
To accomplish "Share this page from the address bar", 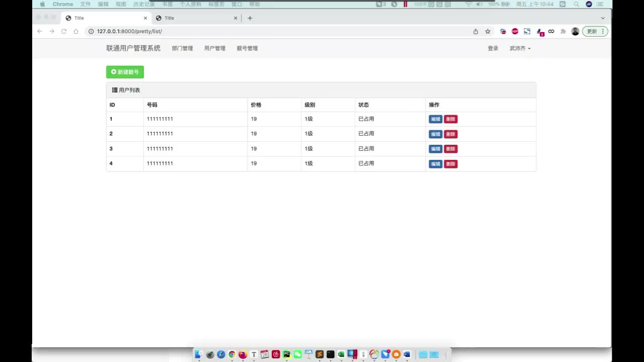I will [x=475, y=31].
